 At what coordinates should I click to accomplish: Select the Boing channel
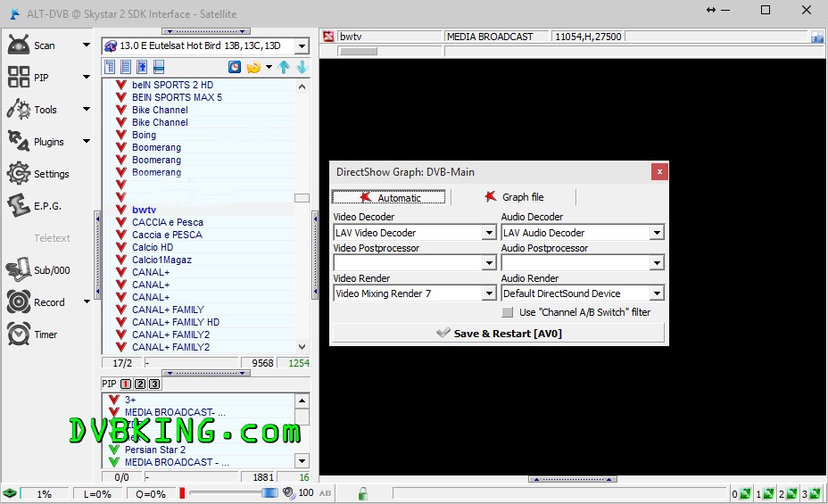click(x=144, y=135)
